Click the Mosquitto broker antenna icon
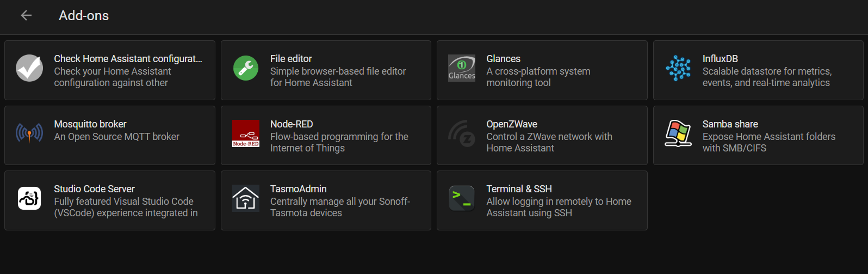Screen dimensions: 868x274 pyautogui.click(x=29, y=133)
